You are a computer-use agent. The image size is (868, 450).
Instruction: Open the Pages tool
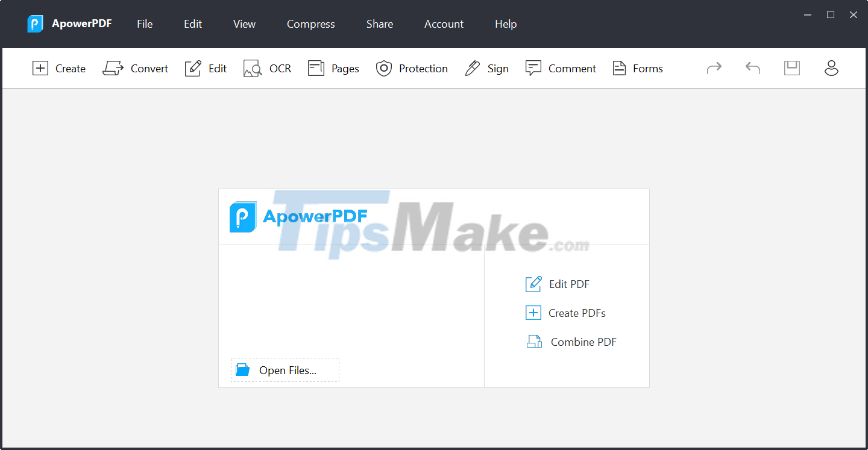click(333, 68)
